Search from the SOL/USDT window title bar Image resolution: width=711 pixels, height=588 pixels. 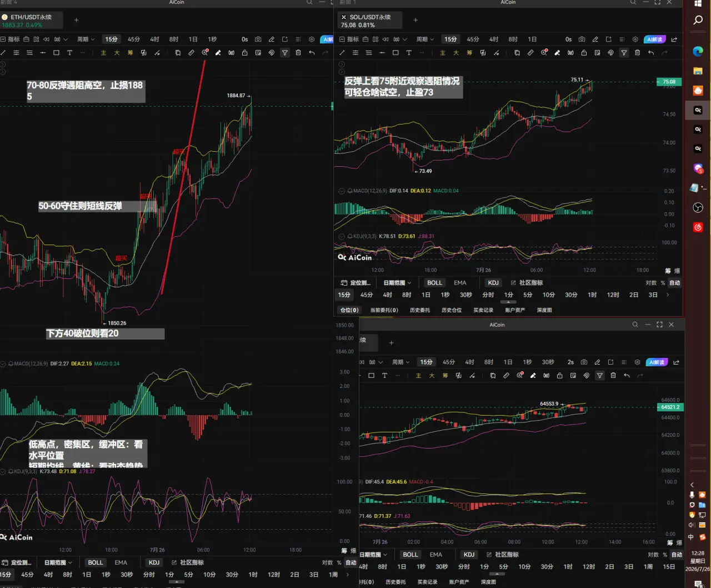pos(633,3)
